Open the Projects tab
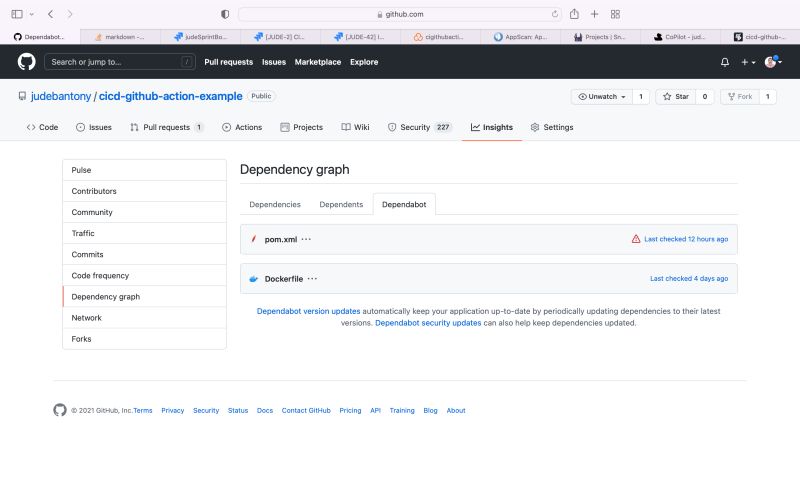Viewport: 800px width, 500px height. coord(302,127)
